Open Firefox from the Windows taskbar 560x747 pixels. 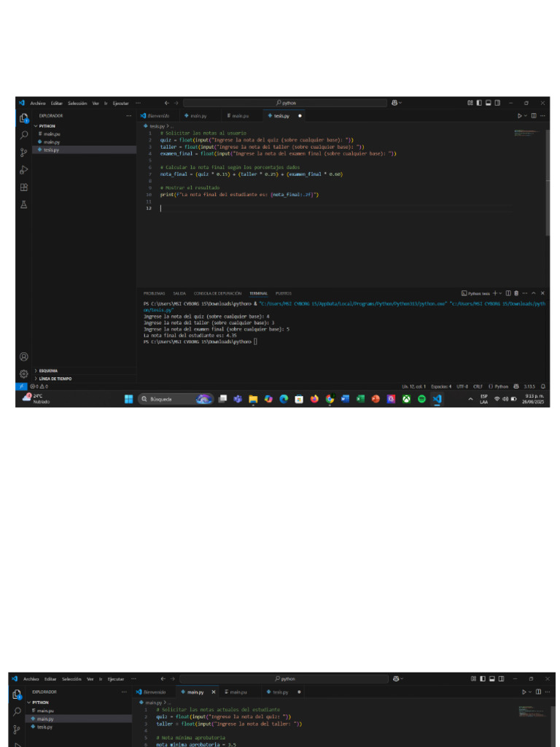click(x=314, y=399)
